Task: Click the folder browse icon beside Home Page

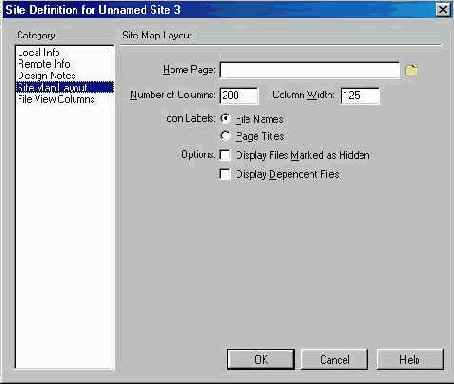Action: [411, 70]
